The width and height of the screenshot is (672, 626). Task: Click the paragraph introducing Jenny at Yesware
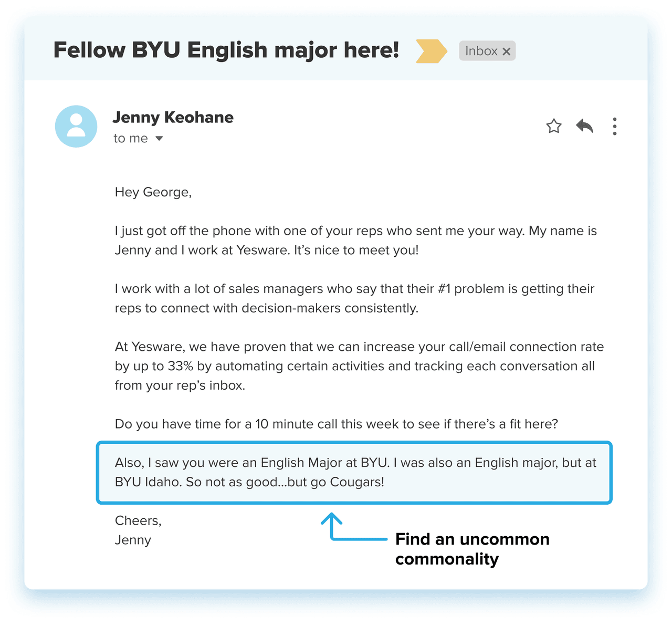pos(355,241)
